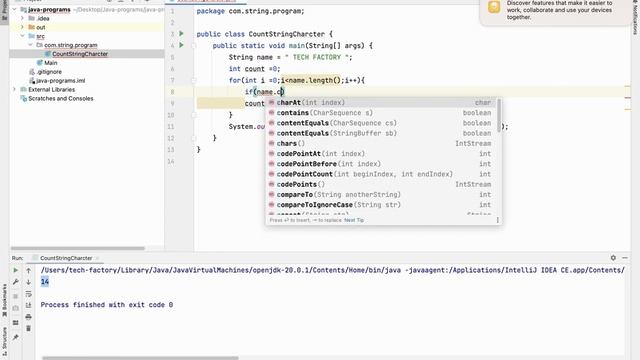
Task: Select the out folder row
Action: tap(87, 27)
